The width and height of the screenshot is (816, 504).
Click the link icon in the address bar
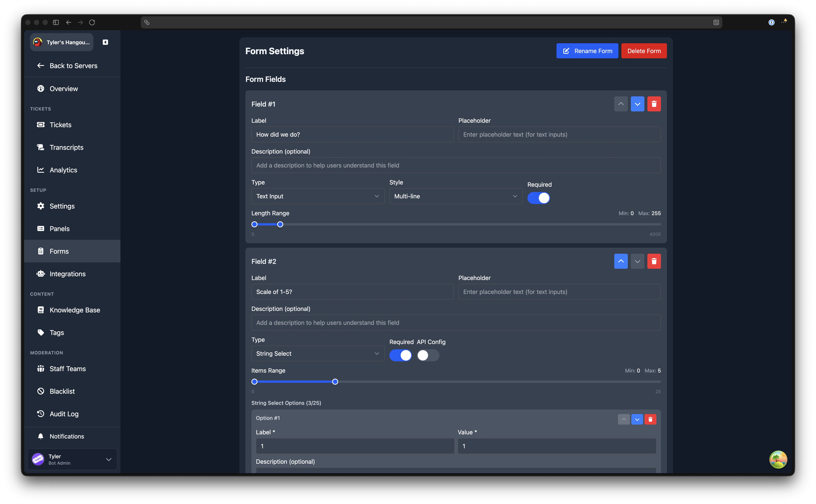147,22
